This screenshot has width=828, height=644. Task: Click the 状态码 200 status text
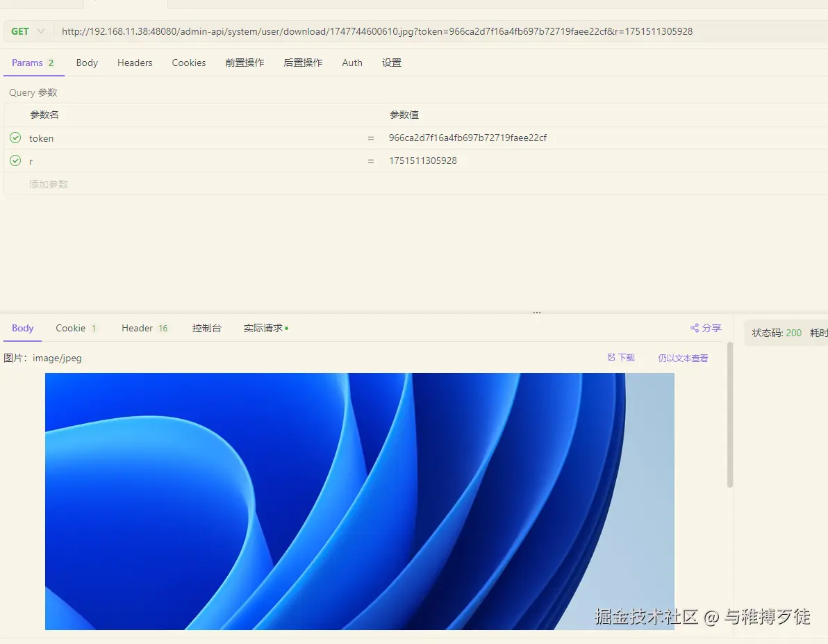coord(777,333)
